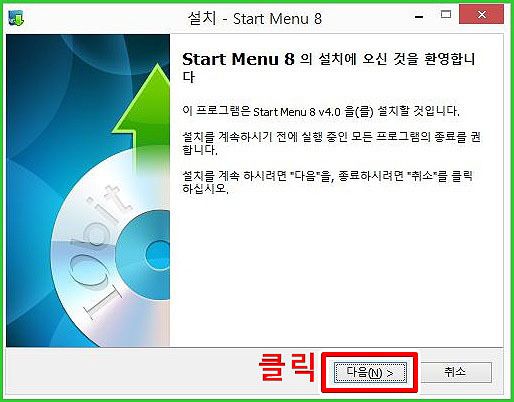Click the empty gray footer left of 클릭
Screen dimensions: 514x402
click(130, 372)
